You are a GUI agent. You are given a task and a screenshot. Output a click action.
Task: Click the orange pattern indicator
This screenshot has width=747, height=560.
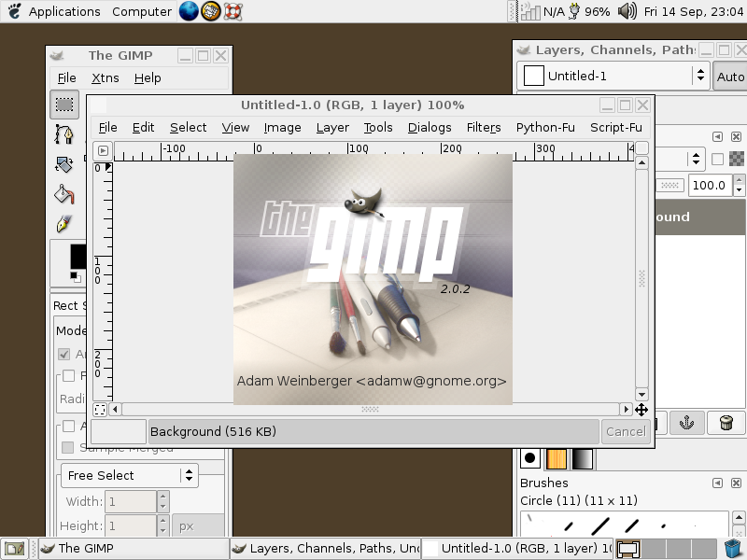pyautogui.click(x=556, y=458)
